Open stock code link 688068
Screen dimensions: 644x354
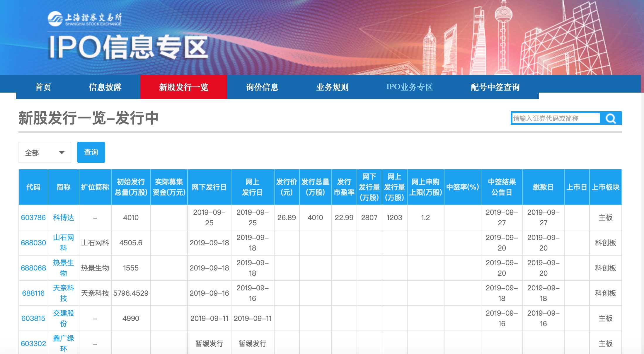pos(33,268)
